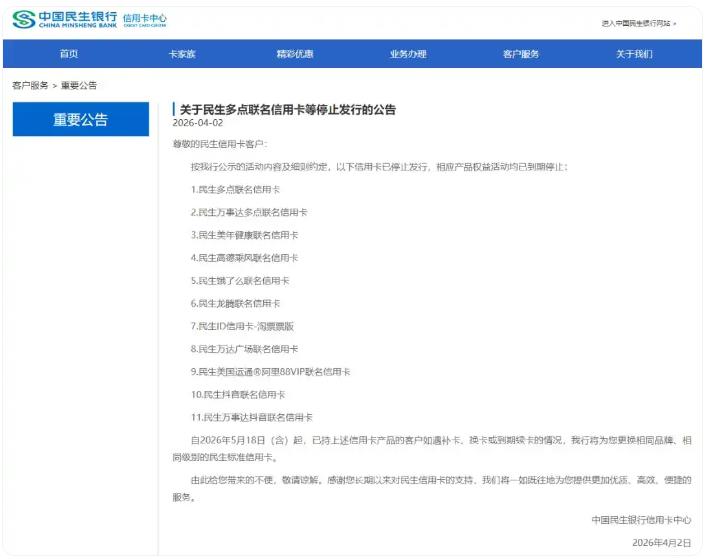Open the 卡家族 navigation item
This screenshot has height=559, width=714.
[182, 54]
